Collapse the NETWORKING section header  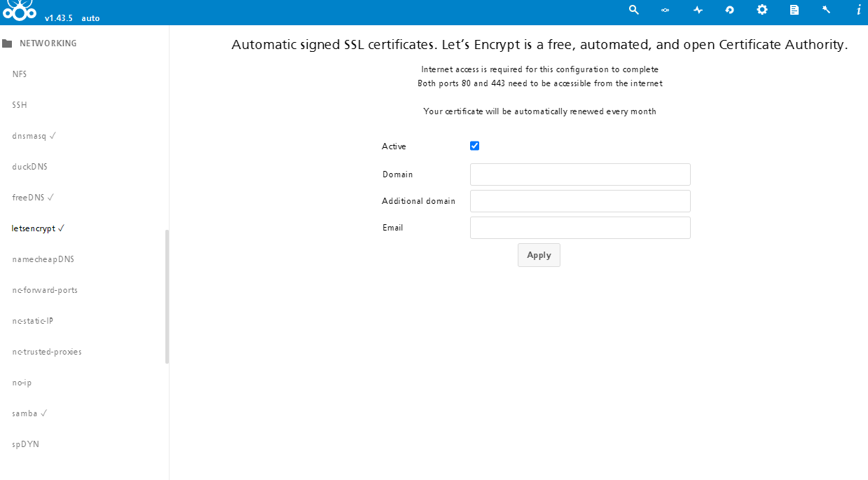click(48, 43)
